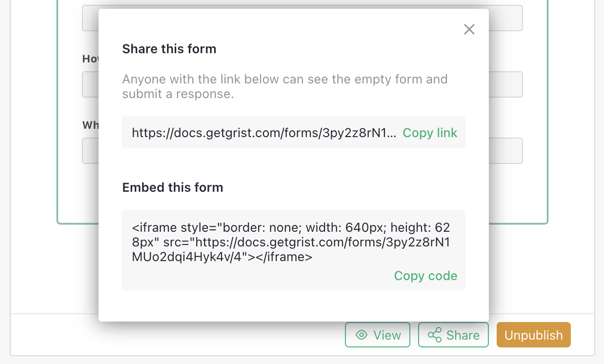Click the form share URL text
The image size is (604, 364).
pyautogui.click(x=263, y=132)
